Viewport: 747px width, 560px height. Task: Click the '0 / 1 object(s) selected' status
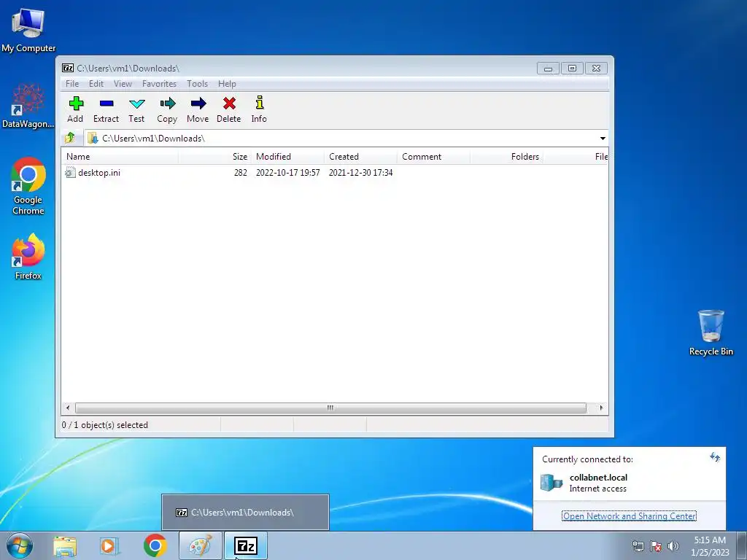105,425
